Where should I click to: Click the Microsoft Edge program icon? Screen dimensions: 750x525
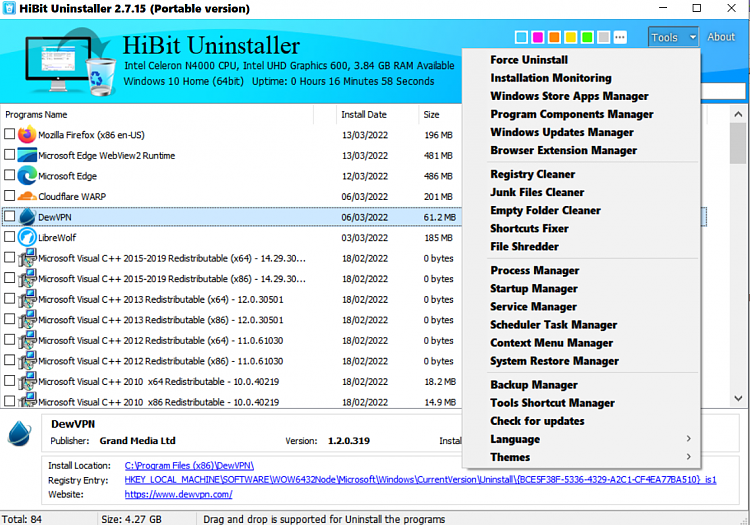point(27,176)
